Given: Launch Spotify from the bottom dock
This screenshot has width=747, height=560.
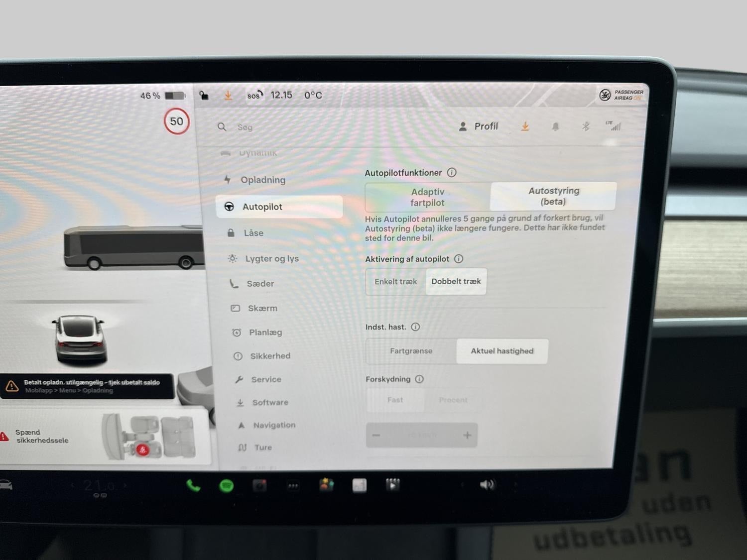Looking at the screenshot, I should [x=227, y=485].
